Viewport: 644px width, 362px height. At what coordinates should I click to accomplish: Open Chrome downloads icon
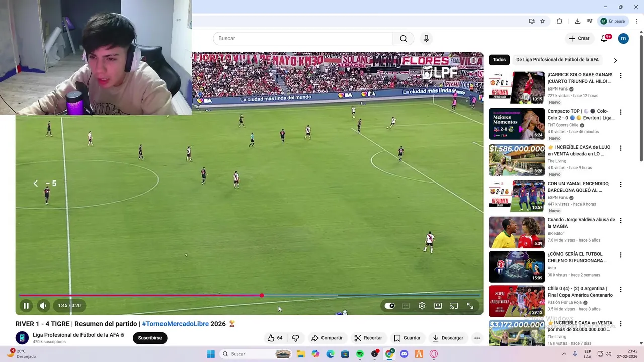click(577, 21)
